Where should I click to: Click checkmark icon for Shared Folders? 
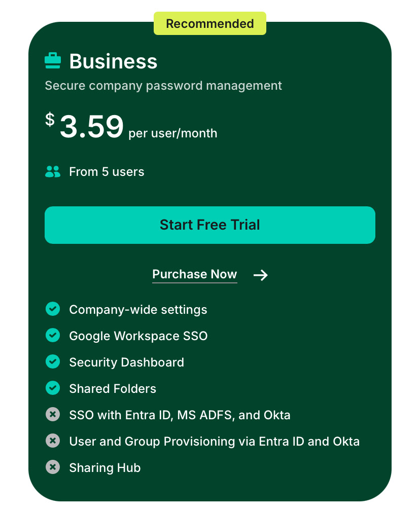[x=53, y=388]
